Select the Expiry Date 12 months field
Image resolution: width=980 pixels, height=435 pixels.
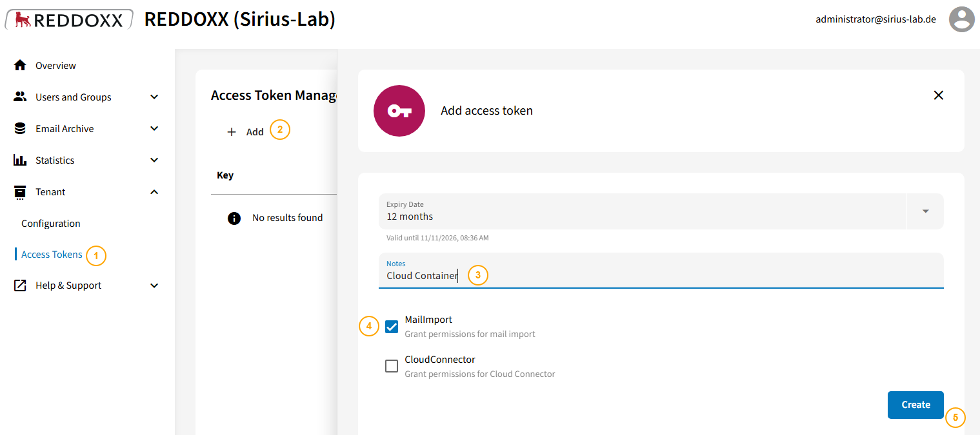661,211
